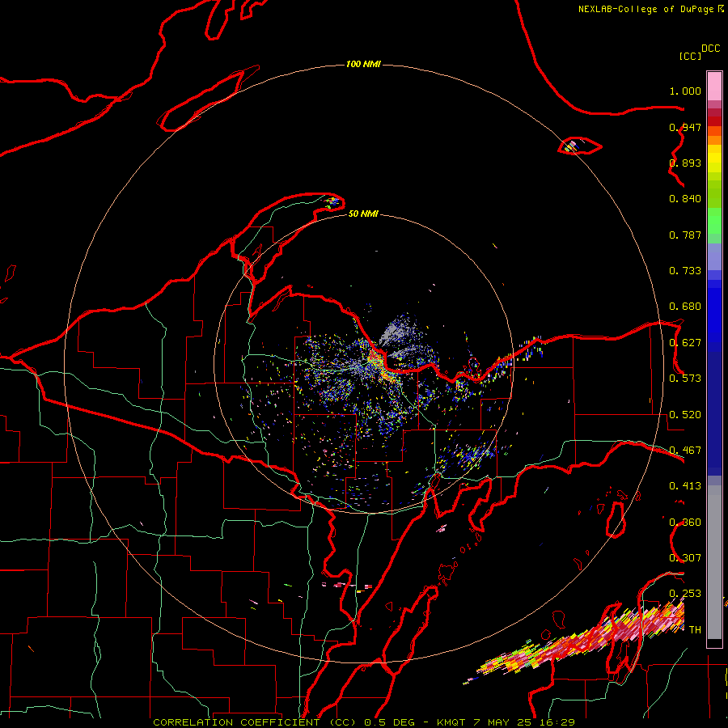Click the 0.307 scale value

[685, 558]
